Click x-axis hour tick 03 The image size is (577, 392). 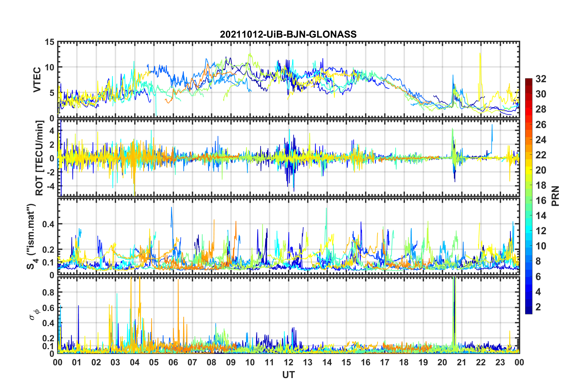(115, 362)
